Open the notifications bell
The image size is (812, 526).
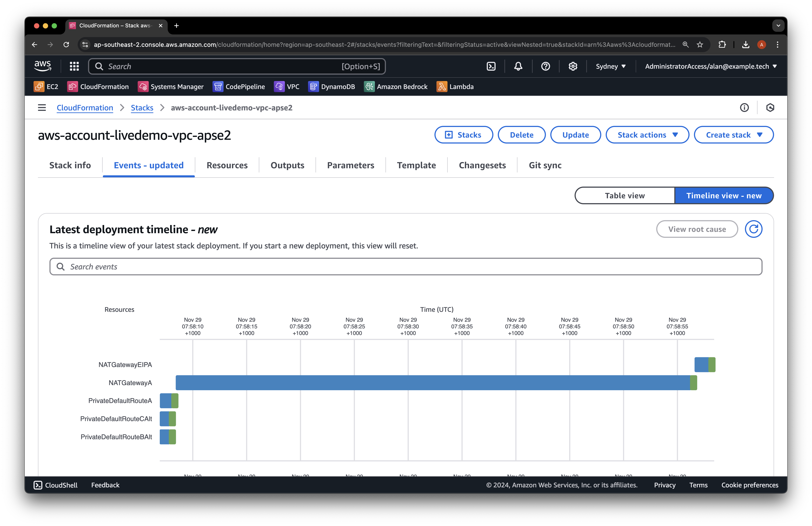(518, 66)
